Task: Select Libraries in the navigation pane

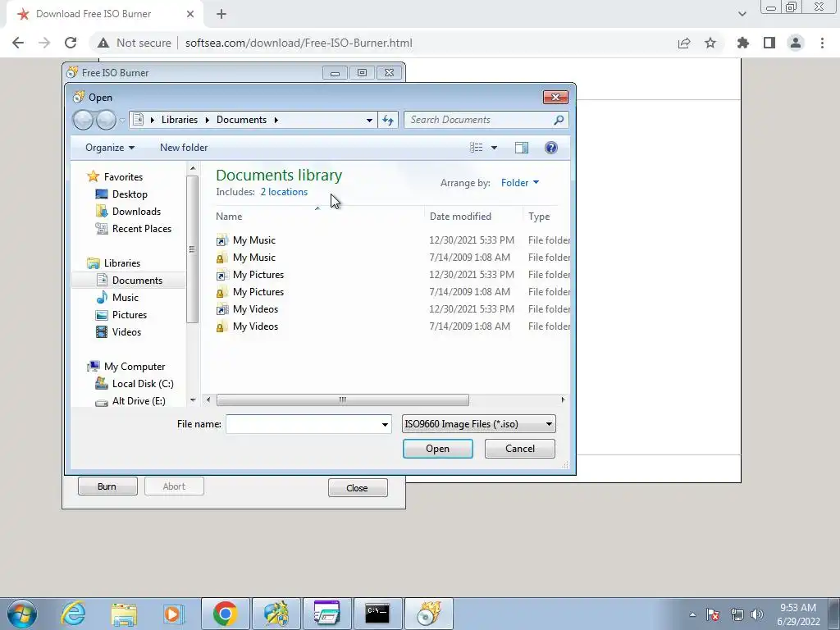Action: 122,263
